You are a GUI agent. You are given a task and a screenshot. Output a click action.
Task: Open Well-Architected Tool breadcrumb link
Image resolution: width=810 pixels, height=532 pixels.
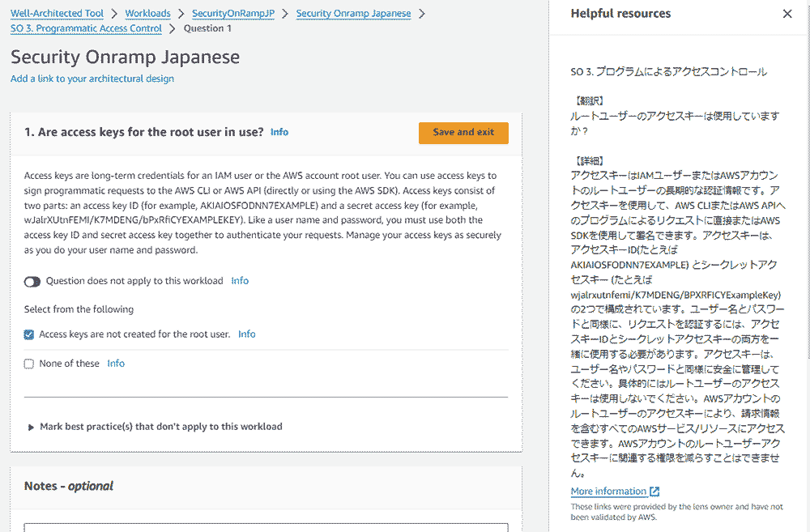tap(57, 14)
